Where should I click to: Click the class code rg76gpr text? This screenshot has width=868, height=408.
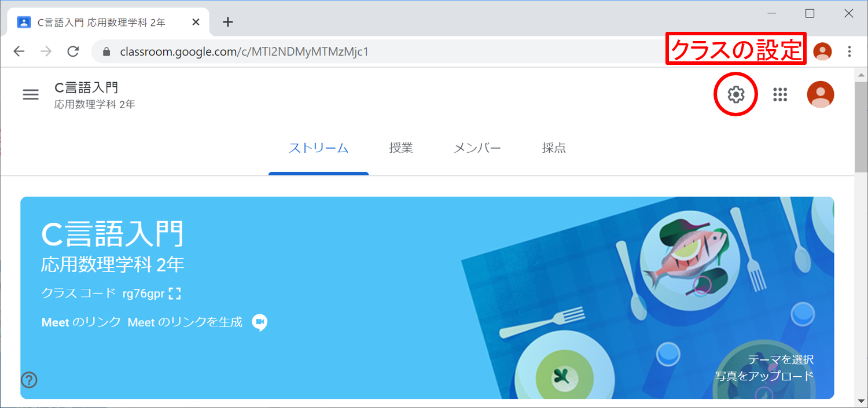point(144,293)
